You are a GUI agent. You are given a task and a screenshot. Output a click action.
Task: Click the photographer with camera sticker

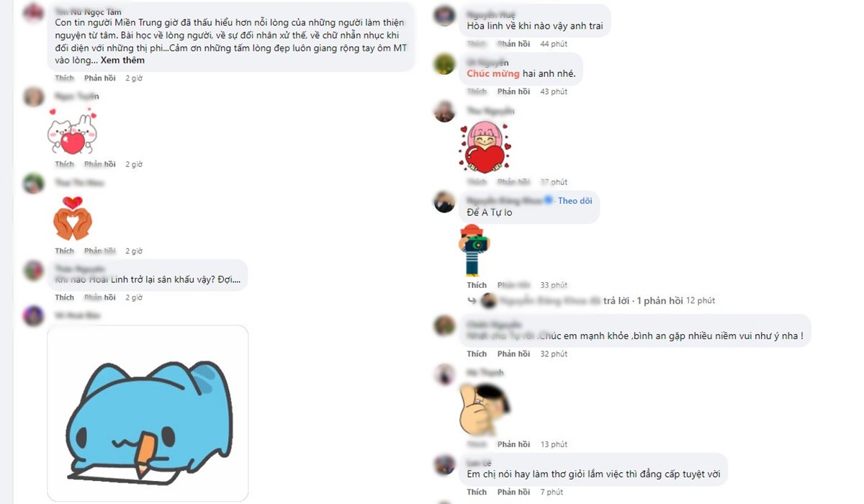pyautogui.click(x=473, y=250)
